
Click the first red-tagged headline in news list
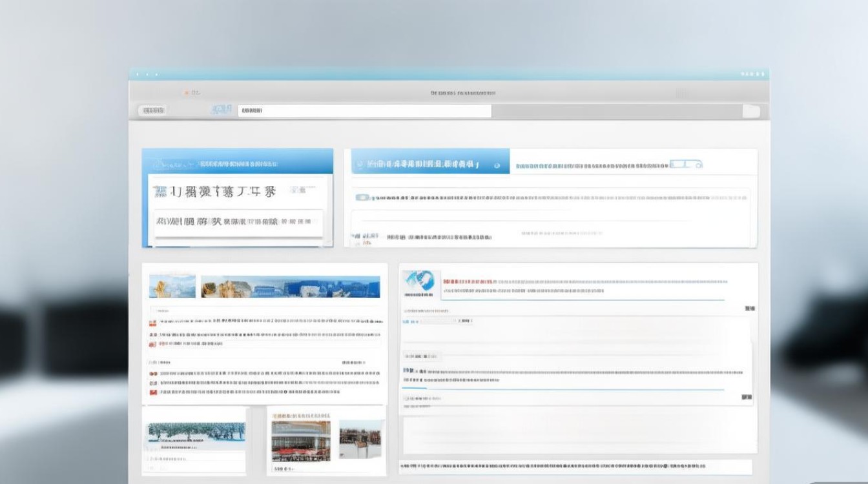coord(258,321)
